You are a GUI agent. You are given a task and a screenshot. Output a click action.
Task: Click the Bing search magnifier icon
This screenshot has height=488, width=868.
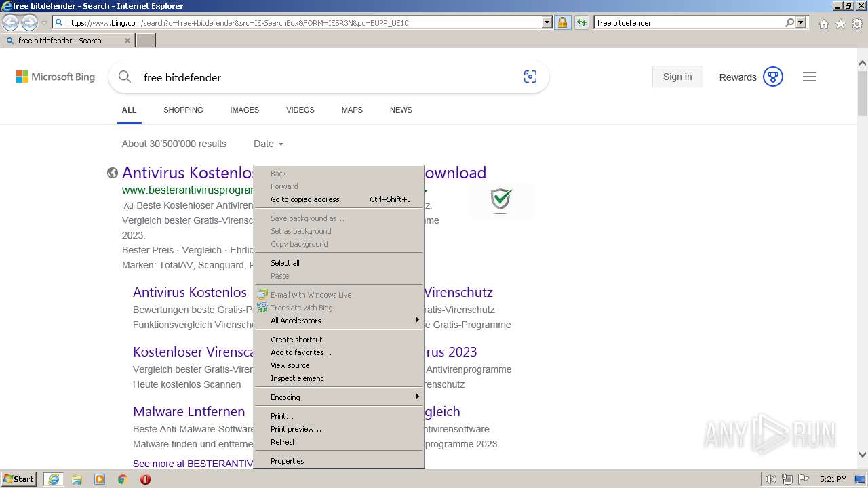click(x=125, y=77)
